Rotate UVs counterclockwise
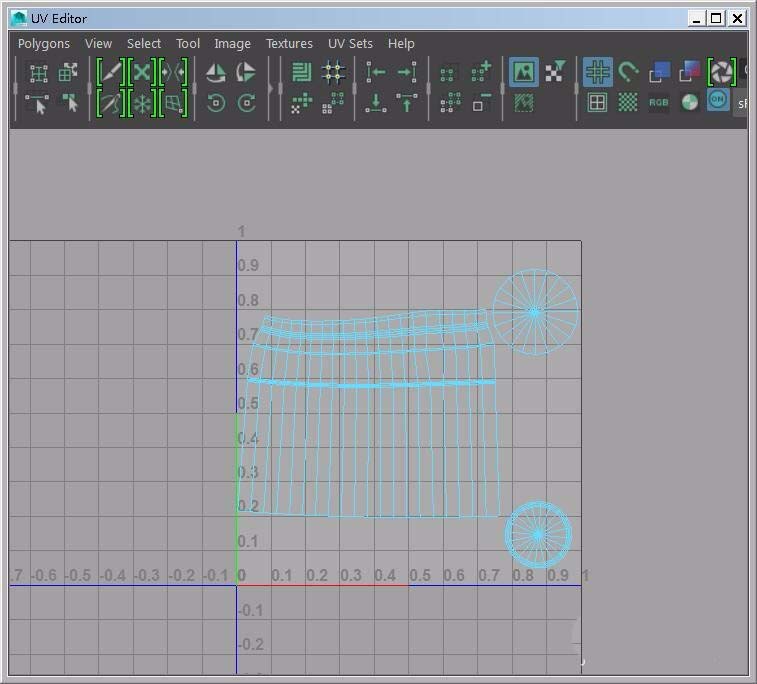 215,103
